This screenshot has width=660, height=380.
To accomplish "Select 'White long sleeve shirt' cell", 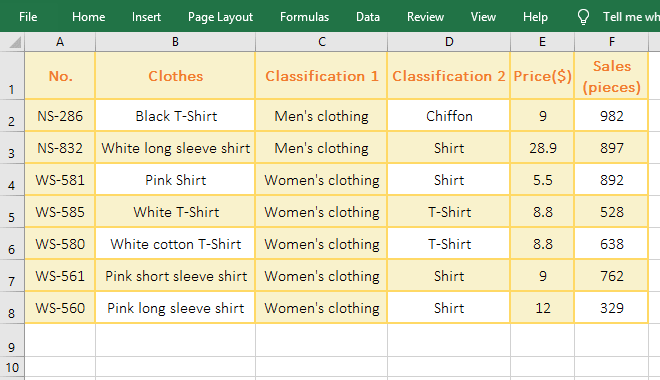I will (175, 148).
